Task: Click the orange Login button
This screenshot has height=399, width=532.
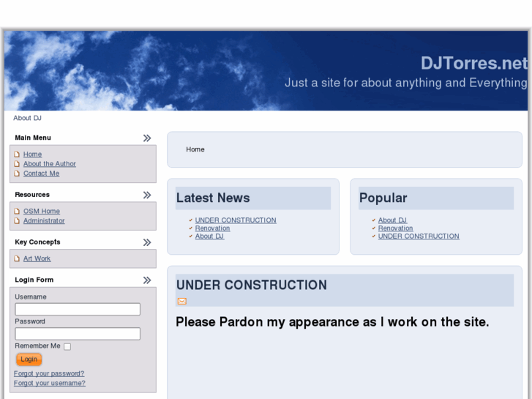Action: [x=29, y=359]
